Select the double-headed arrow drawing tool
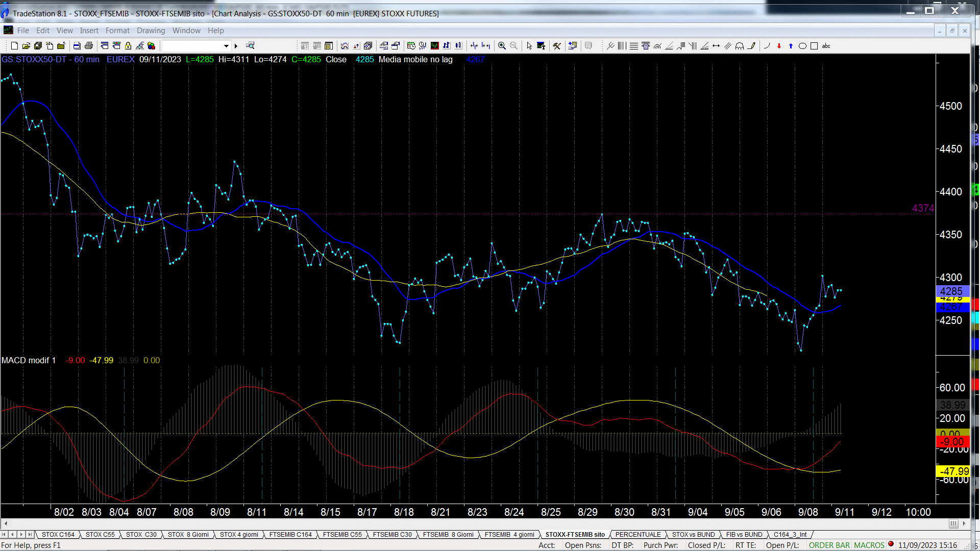The image size is (980, 551). pyautogui.click(x=716, y=46)
